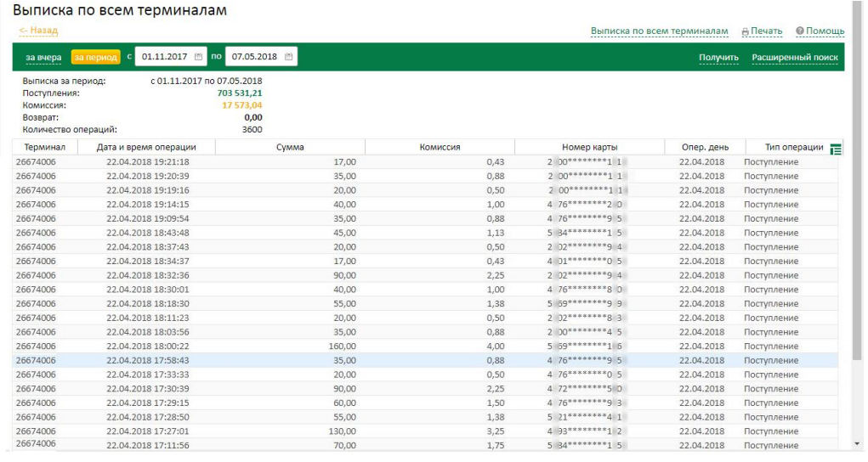Click the help question mark icon

[x=799, y=31]
